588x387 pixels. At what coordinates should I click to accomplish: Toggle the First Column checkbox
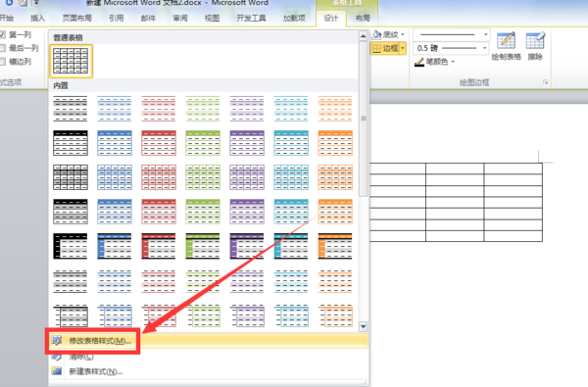click(3, 35)
